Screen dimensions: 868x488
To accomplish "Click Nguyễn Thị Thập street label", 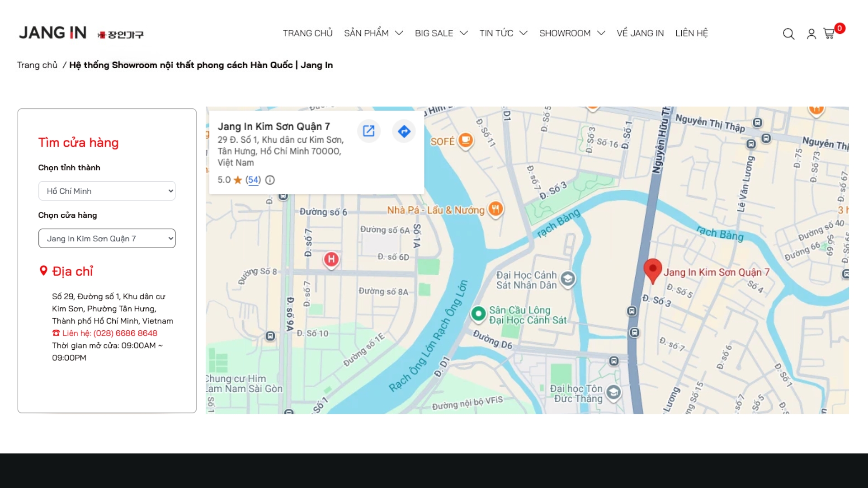I will tap(710, 123).
